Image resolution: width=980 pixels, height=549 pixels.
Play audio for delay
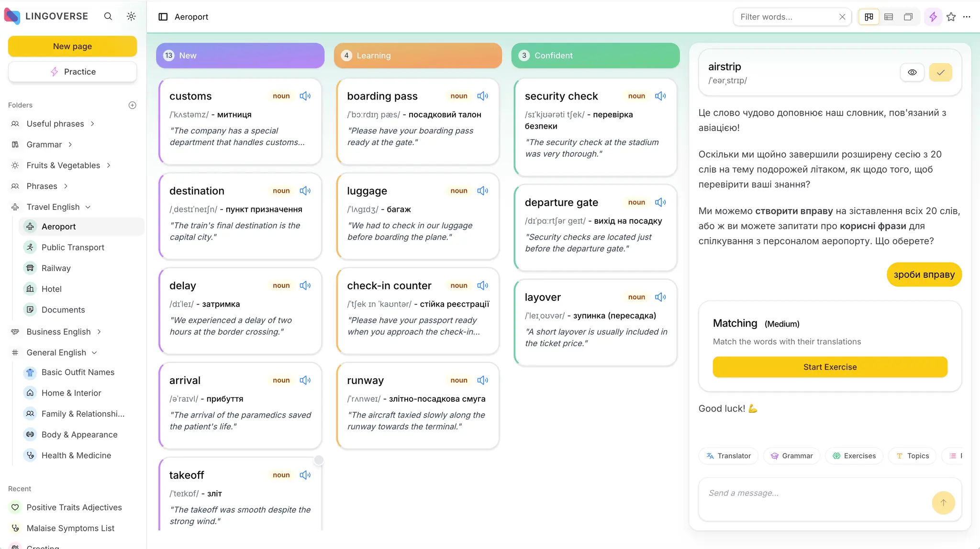pyautogui.click(x=305, y=285)
